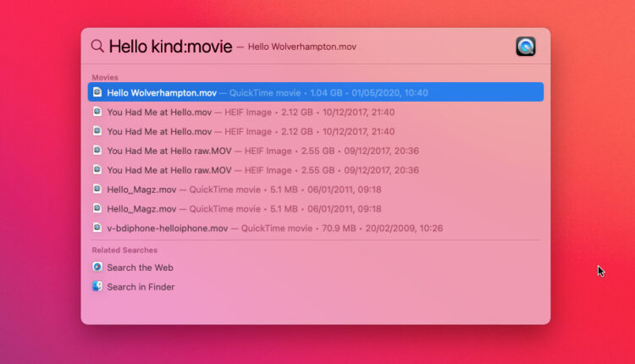Click into the 'Hello kind:movie' search field
This screenshot has width=635, height=364.
[x=170, y=47]
